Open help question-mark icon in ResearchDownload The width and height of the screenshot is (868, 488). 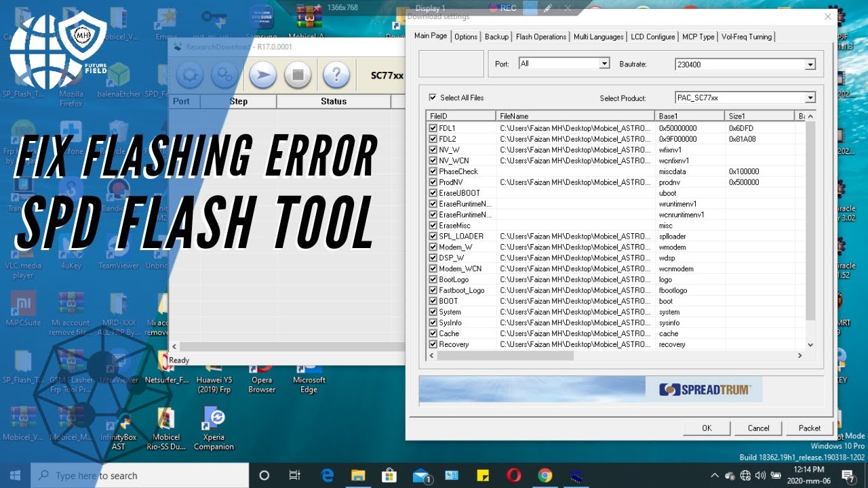(x=336, y=75)
